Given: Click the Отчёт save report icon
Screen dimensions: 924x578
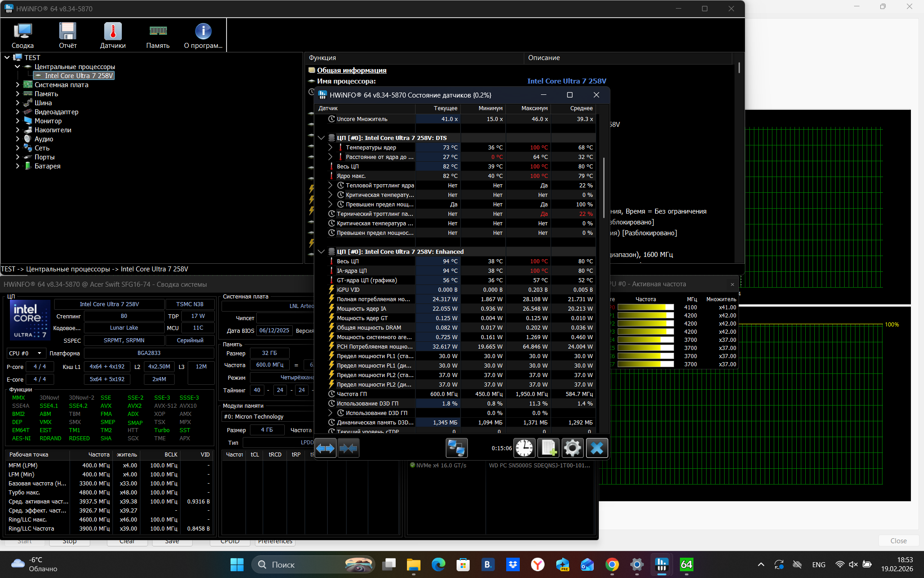Looking at the screenshot, I should pyautogui.click(x=68, y=35).
